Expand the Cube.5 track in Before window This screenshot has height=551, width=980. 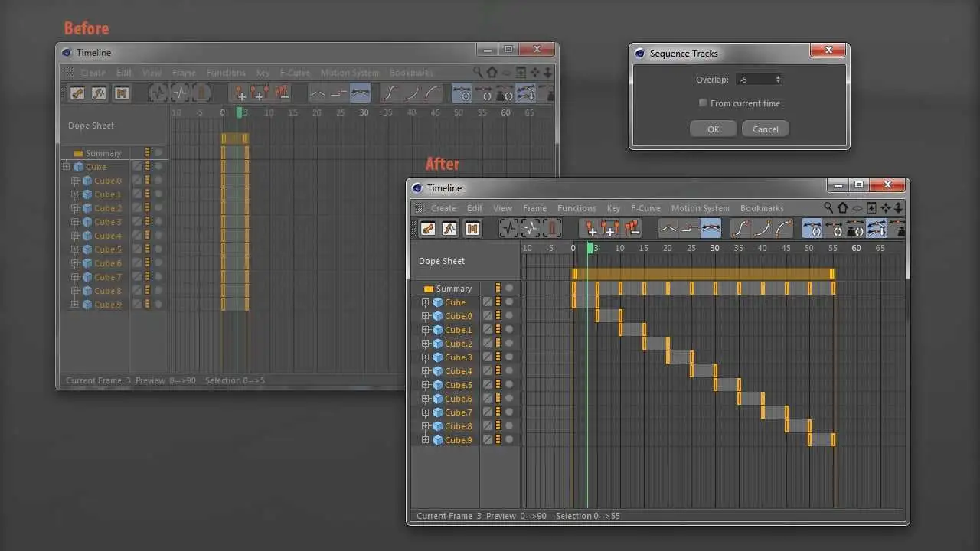coord(75,249)
